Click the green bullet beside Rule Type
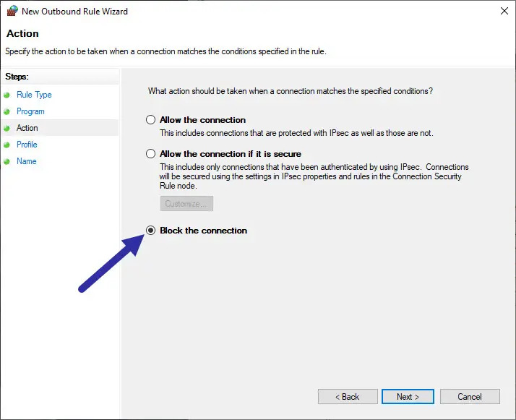Screen dimensions: 516x420 pyautogui.click(x=7, y=95)
